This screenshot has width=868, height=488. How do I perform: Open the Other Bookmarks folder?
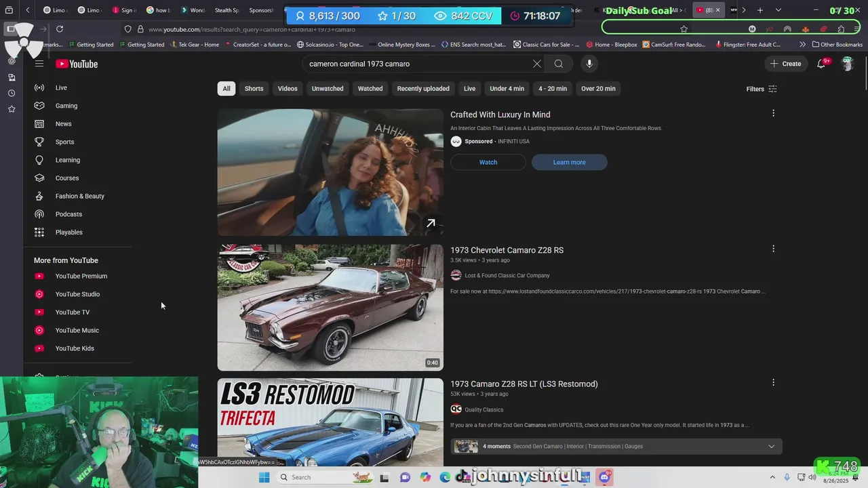(x=837, y=45)
